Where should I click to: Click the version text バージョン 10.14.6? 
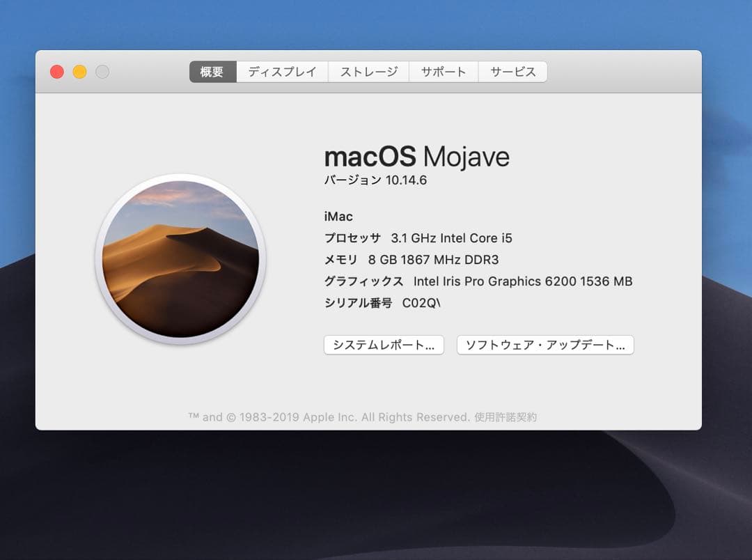coord(375,180)
